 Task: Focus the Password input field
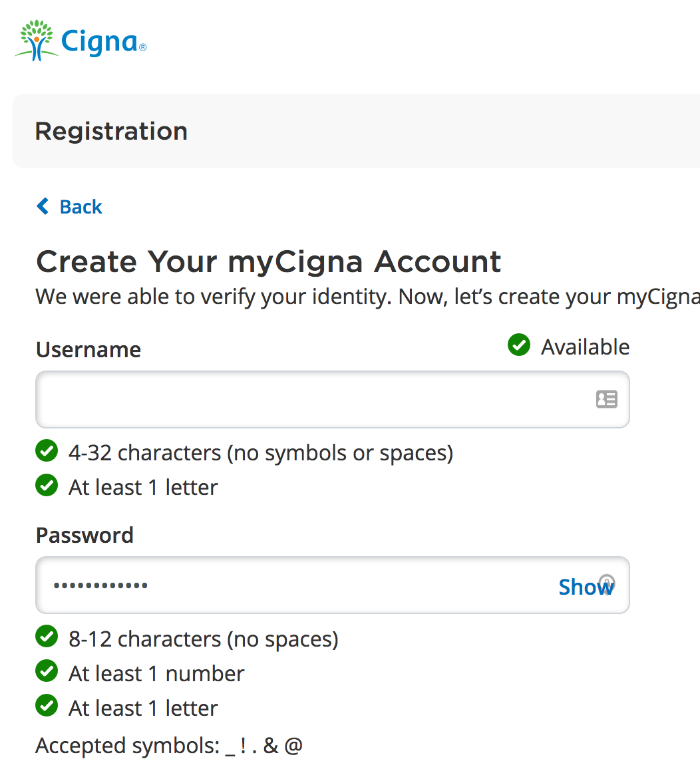click(293, 585)
